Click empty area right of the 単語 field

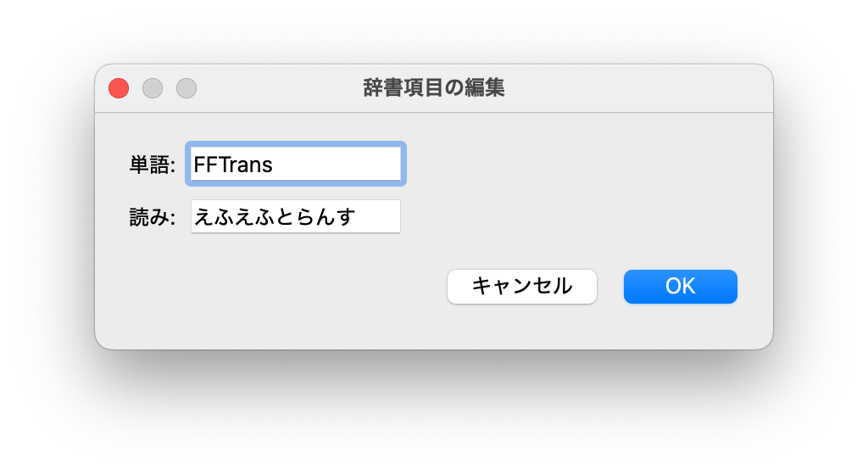581,165
